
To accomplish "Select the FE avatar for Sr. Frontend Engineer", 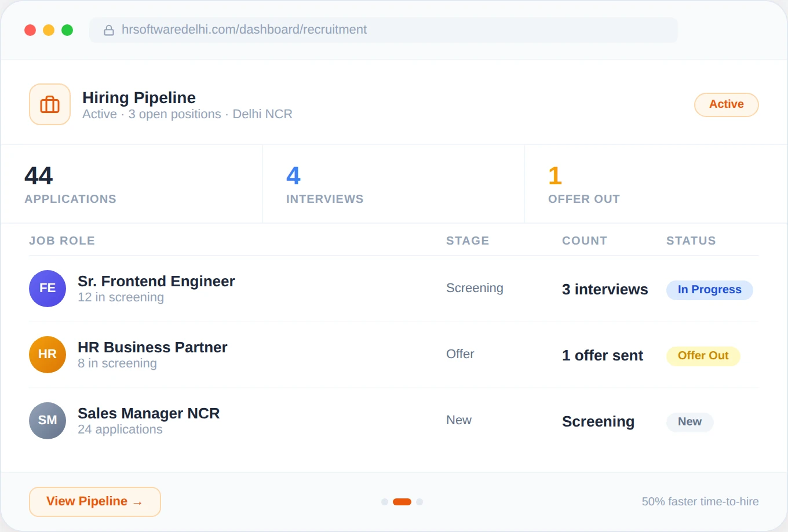I will pyautogui.click(x=47, y=288).
